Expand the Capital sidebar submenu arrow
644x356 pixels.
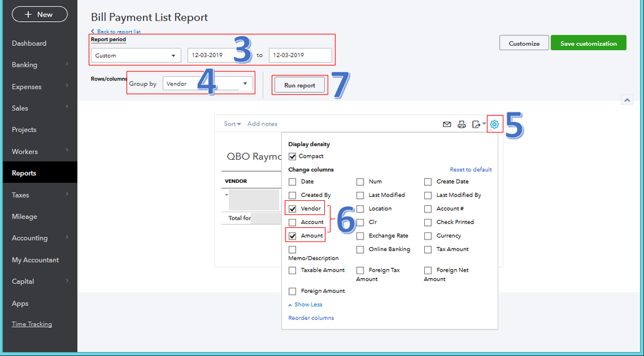click(x=67, y=281)
